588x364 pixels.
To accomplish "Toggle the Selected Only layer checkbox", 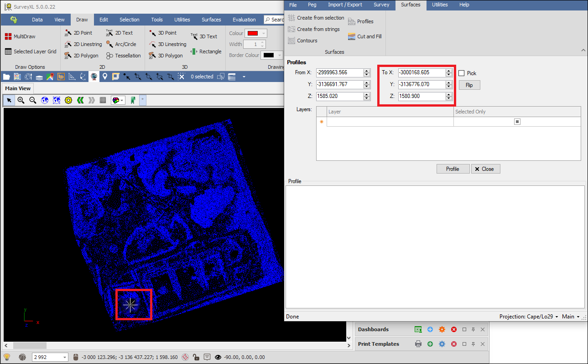I will pyautogui.click(x=517, y=122).
